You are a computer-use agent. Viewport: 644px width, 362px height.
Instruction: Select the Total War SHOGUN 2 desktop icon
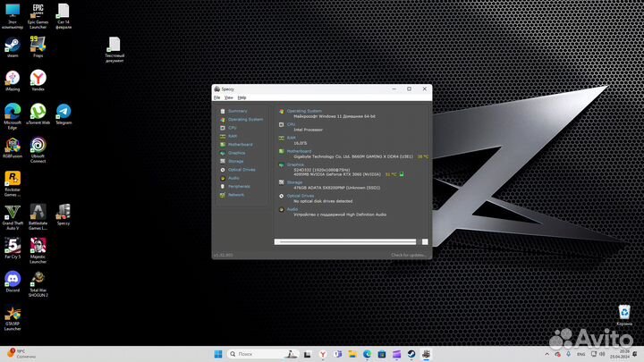(38, 284)
